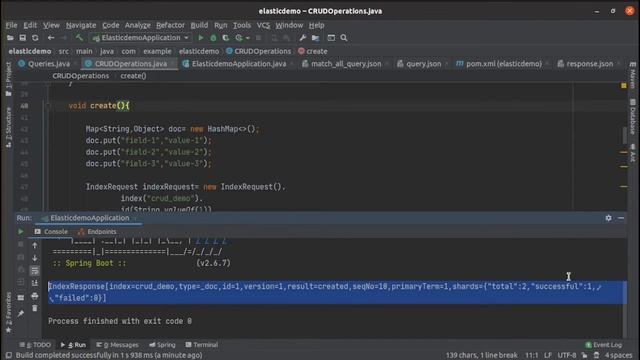Open the Build menu
Viewport: 640px width, 360px height.
(x=199, y=25)
